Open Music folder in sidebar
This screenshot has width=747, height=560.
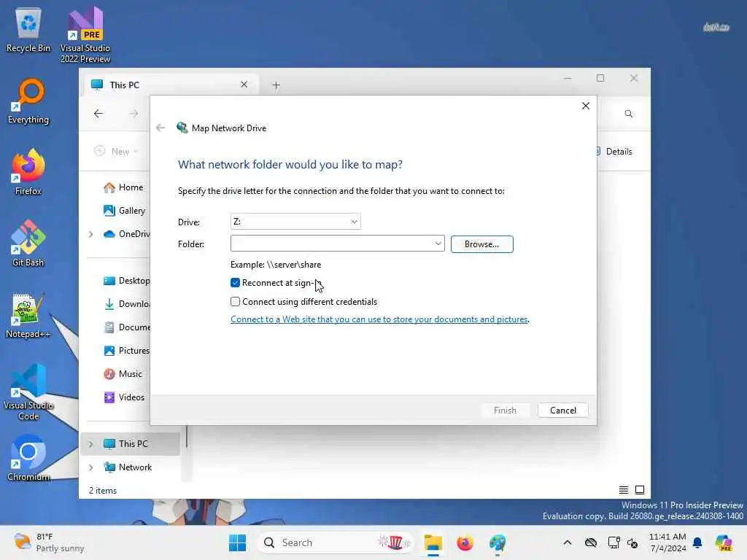(123, 374)
